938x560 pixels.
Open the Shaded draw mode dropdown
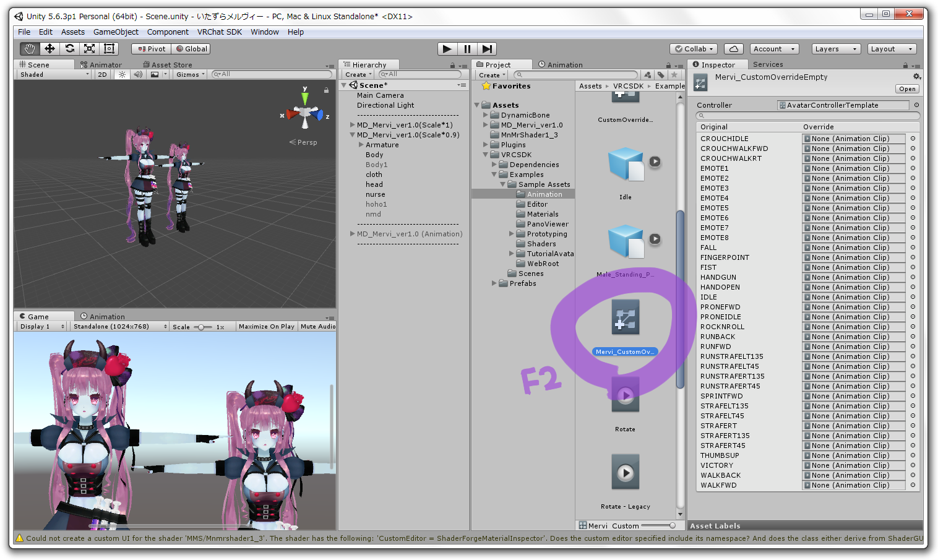point(54,74)
